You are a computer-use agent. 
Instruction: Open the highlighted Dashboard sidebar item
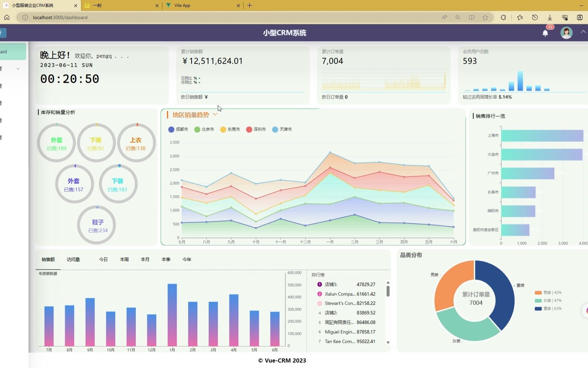(x=13, y=52)
